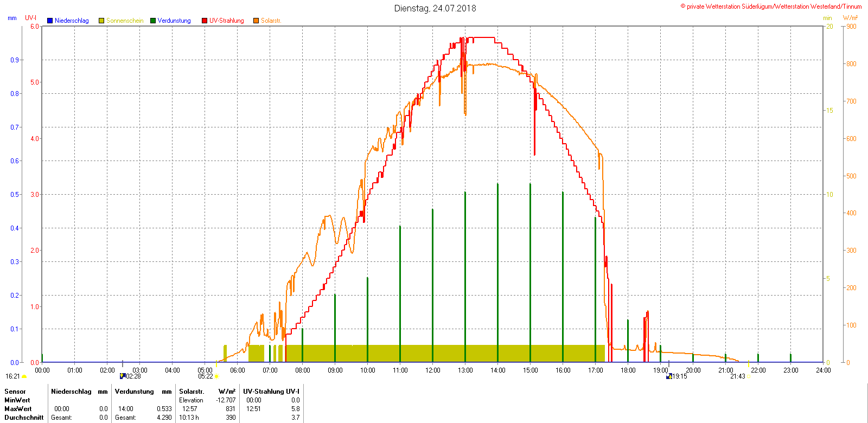Select the Solarstr. legend label
This screenshot has width=868, height=423.
click(271, 21)
